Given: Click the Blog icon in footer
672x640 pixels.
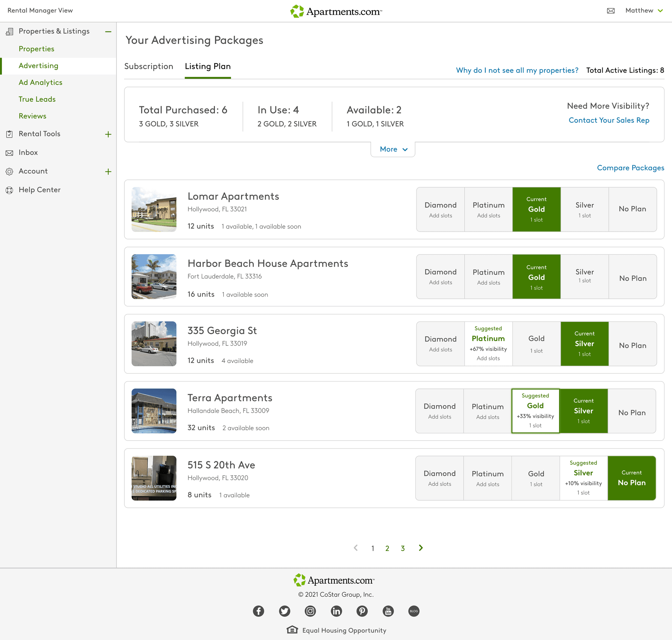Looking at the screenshot, I should click(414, 611).
